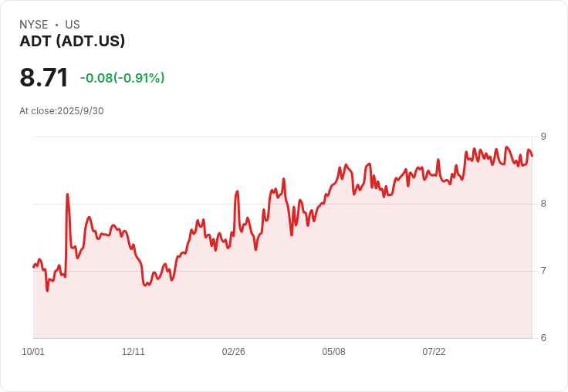
Task: Click the y-axis value 6
Action: [543, 338]
